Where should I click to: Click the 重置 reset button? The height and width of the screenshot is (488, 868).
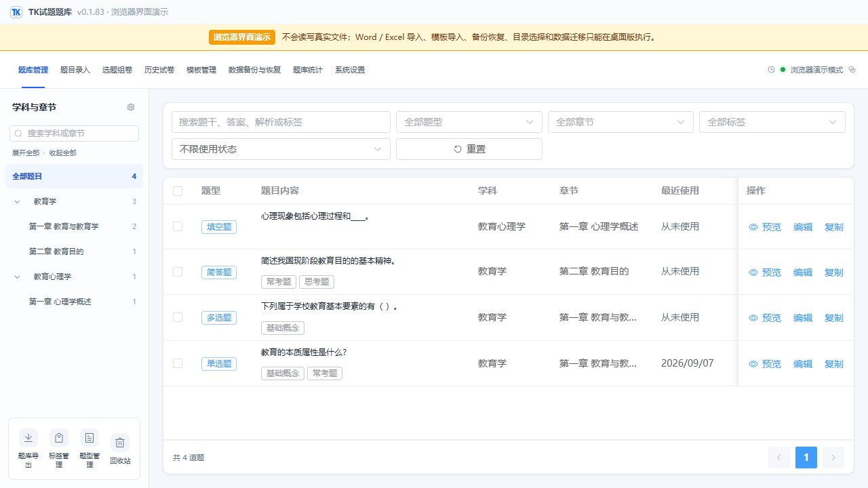469,149
